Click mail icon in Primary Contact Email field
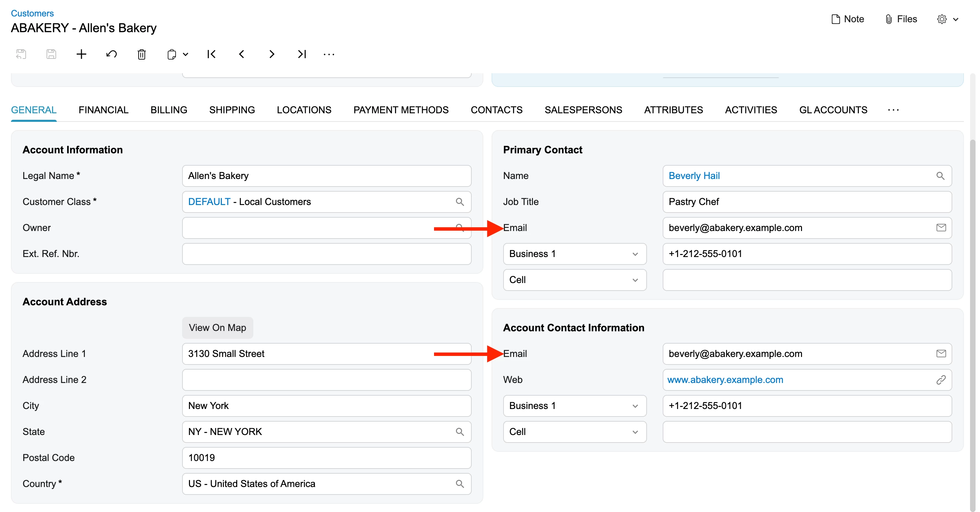The width and height of the screenshot is (980, 512). point(941,228)
